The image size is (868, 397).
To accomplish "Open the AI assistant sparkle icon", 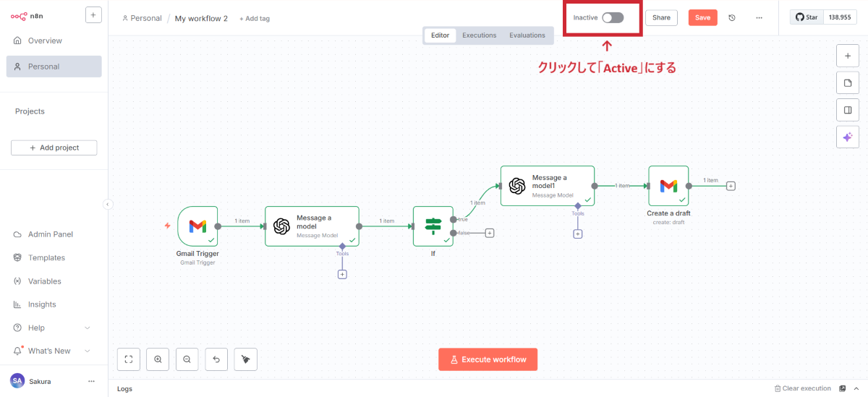I will tap(847, 137).
